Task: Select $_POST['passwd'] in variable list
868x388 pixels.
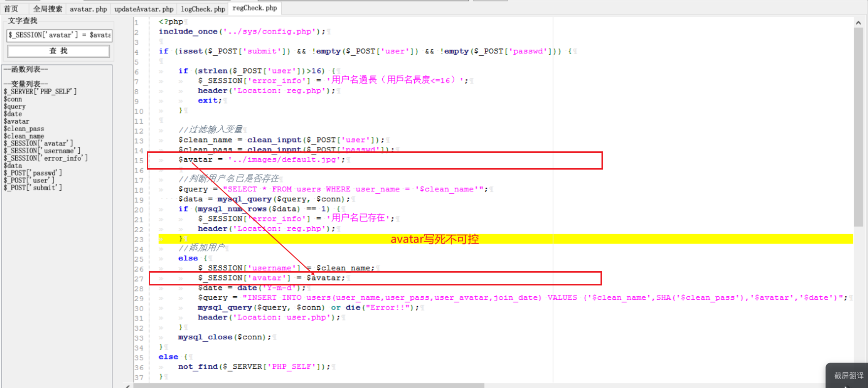Action: tap(33, 173)
